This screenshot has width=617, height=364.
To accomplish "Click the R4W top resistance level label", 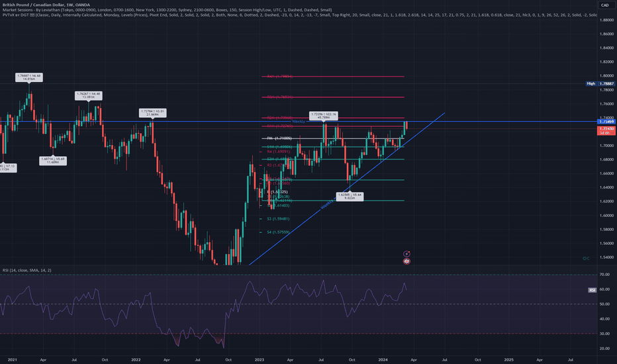I will point(280,76).
